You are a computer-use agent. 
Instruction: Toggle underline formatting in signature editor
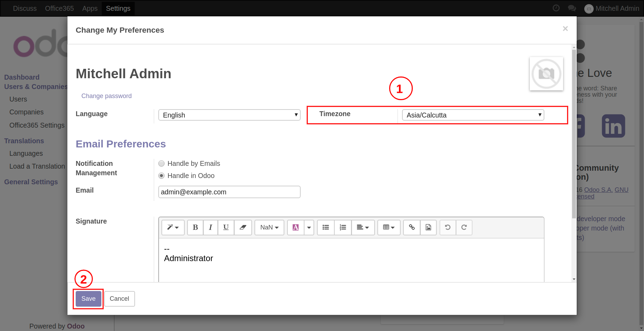coord(226,227)
